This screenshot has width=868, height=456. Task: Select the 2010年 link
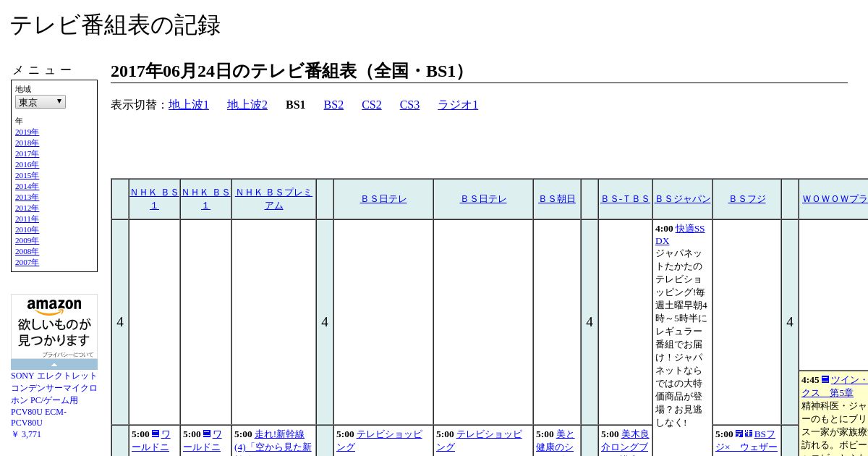[x=27, y=230]
